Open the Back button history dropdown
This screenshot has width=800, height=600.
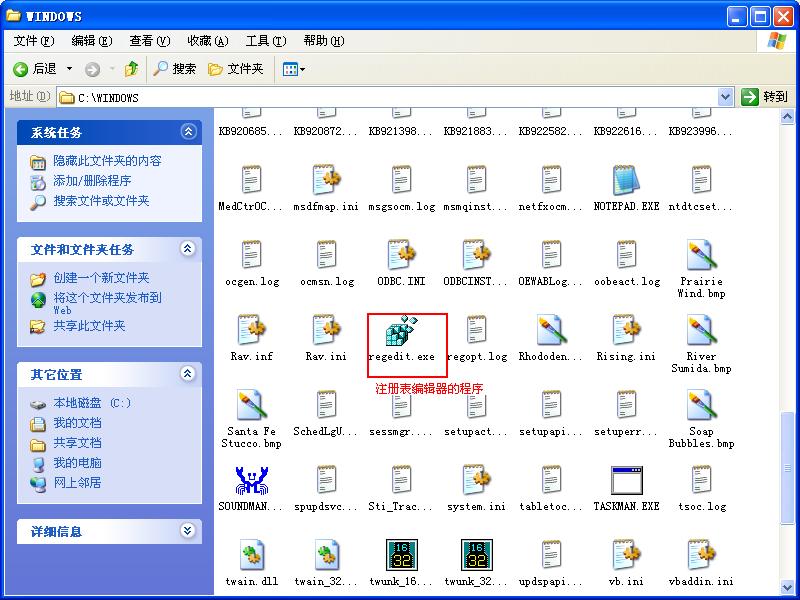coord(69,69)
